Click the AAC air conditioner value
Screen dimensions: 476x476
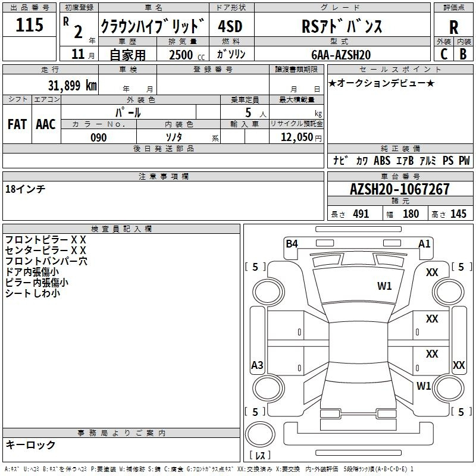coord(45,124)
